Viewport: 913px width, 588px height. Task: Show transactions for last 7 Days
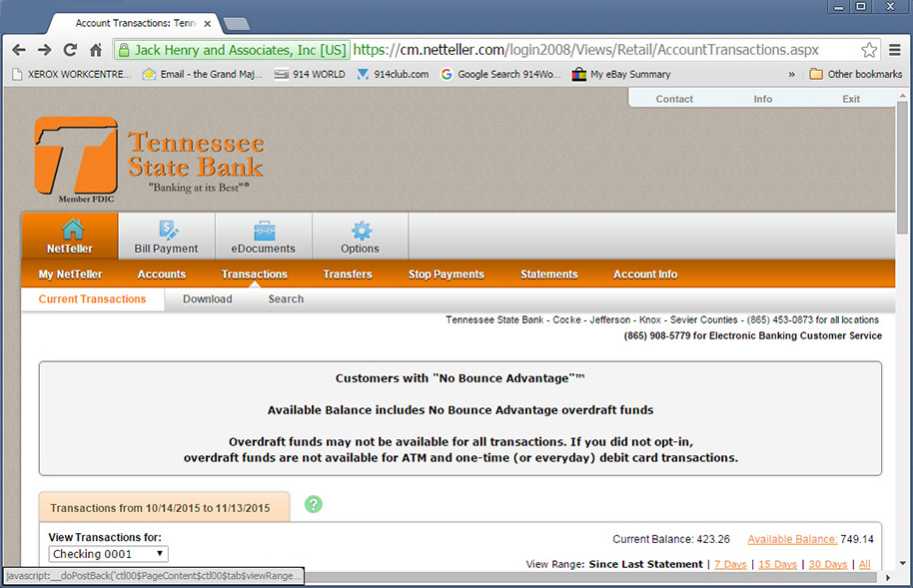tap(730, 565)
